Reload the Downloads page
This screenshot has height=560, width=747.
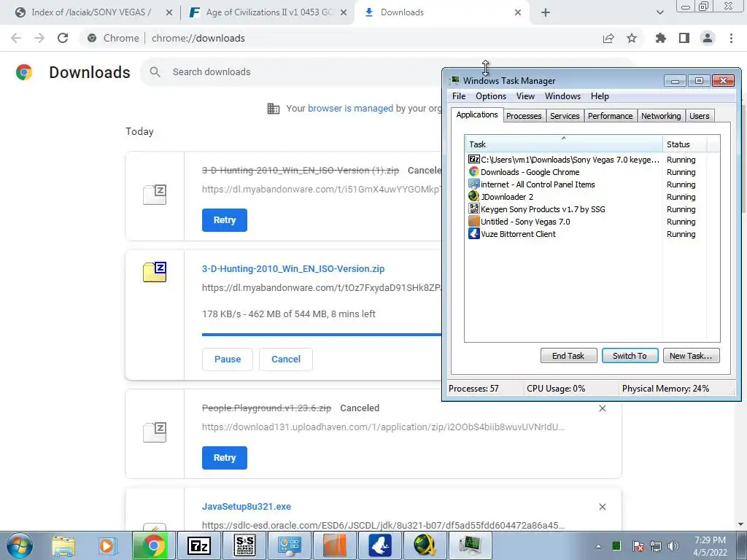pos(63,38)
